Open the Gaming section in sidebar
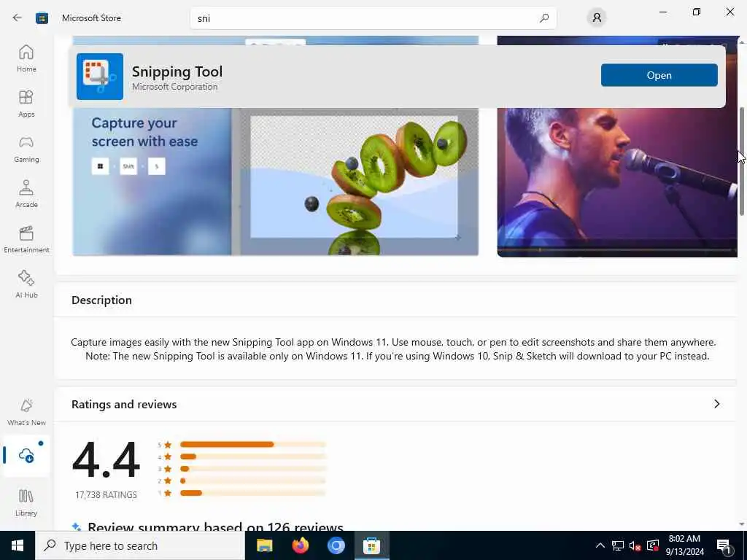This screenshot has height=560, width=747. coord(26,149)
